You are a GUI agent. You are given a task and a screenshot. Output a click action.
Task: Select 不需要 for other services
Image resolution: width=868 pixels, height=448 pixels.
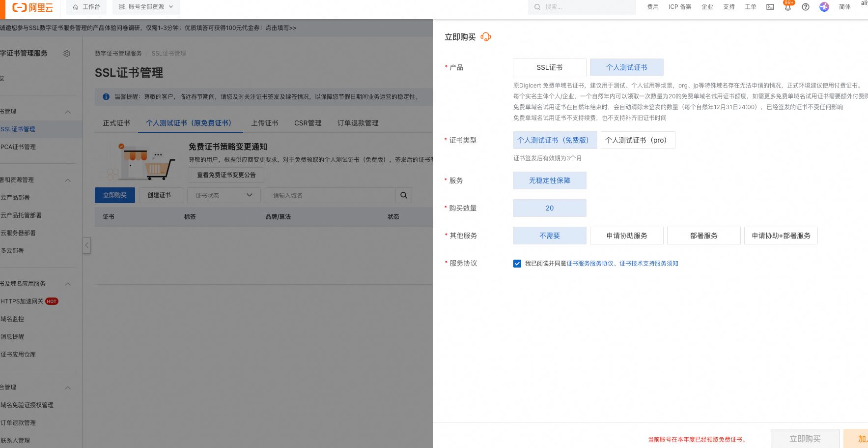(550, 236)
